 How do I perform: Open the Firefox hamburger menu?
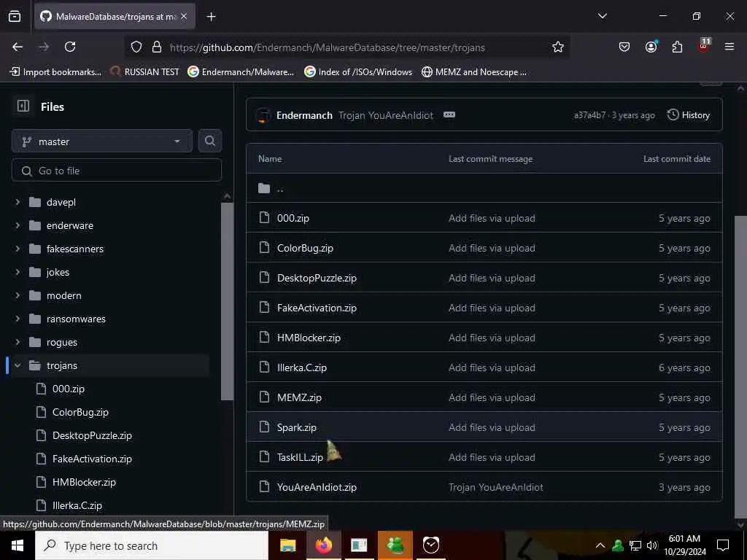pyautogui.click(x=729, y=47)
